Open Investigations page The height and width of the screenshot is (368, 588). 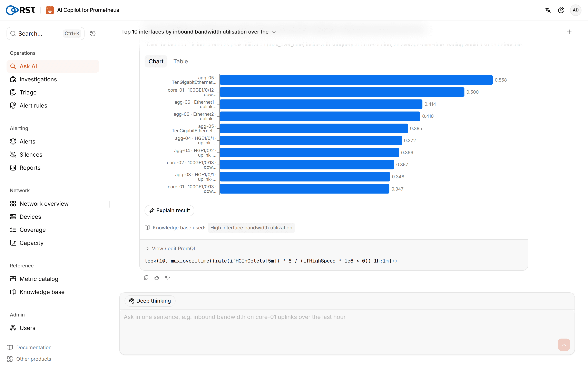click(53, 79)
